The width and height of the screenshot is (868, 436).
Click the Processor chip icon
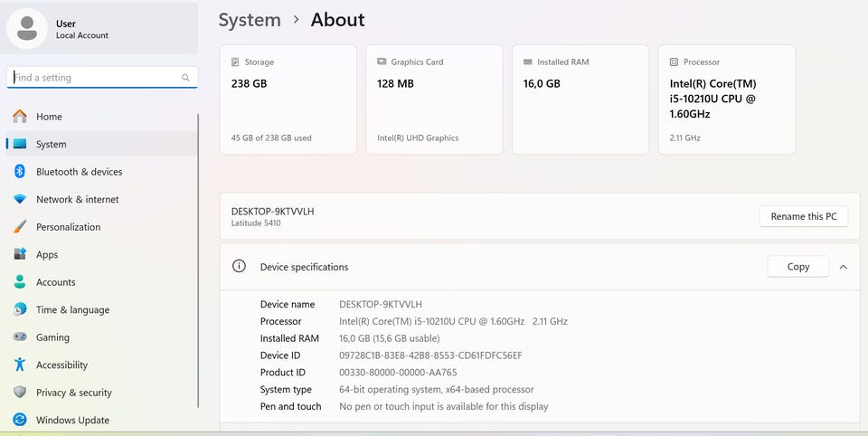pyautogui.click(x=674, y=62)
